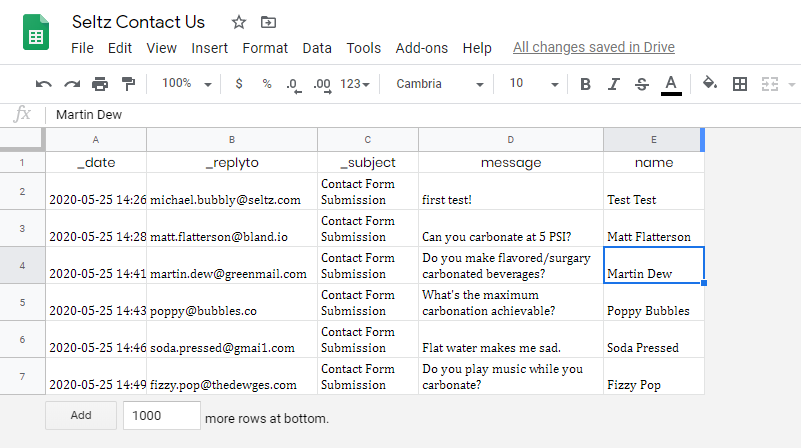Image resolution: width=801 pixels, height=448 pixels.
Task: Undo the last action
Action: pyautogui.click(x=43, y=84)
